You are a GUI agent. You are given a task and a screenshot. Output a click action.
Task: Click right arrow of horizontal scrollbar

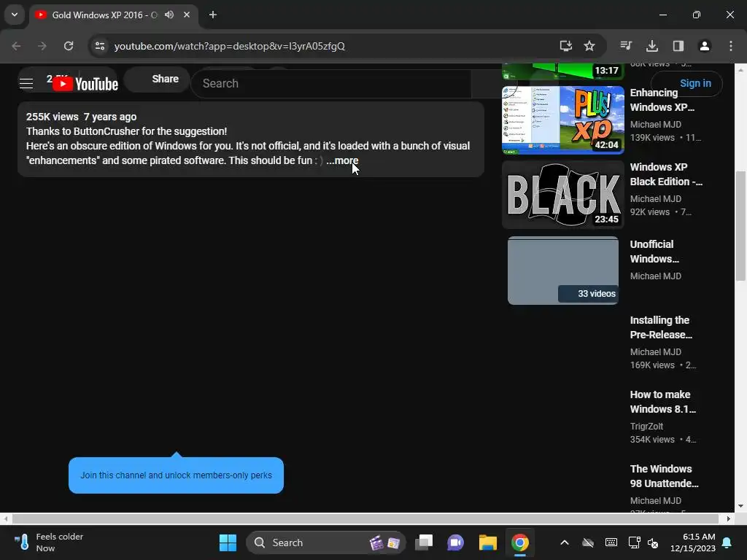pos(729,518)
